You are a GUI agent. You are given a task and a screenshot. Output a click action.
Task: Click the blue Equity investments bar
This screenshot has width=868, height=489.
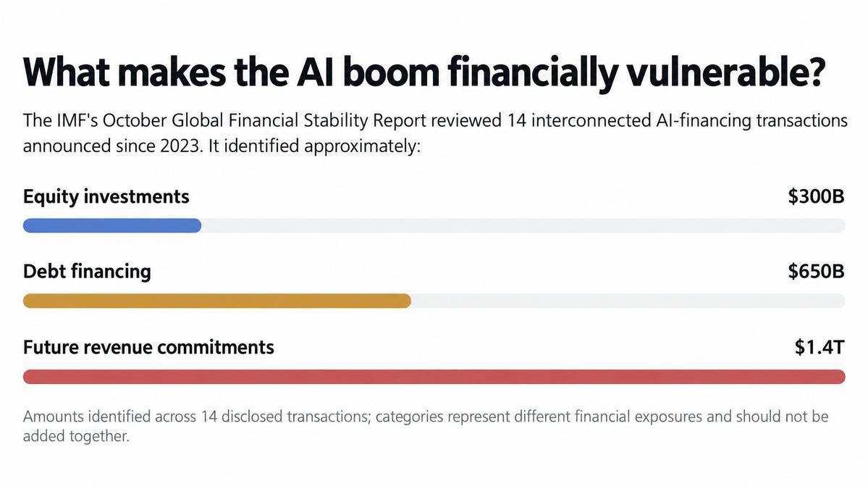[x=112, y=225]
